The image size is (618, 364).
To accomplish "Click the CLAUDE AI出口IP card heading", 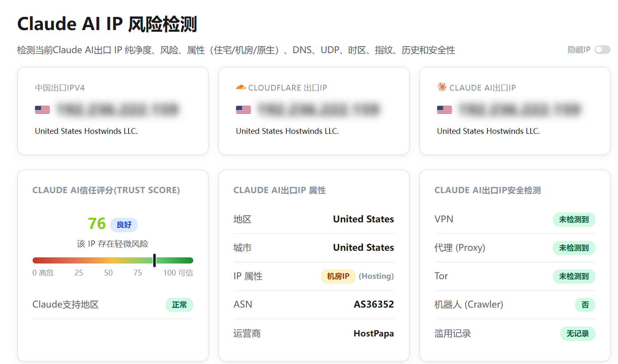I will 482,88.
